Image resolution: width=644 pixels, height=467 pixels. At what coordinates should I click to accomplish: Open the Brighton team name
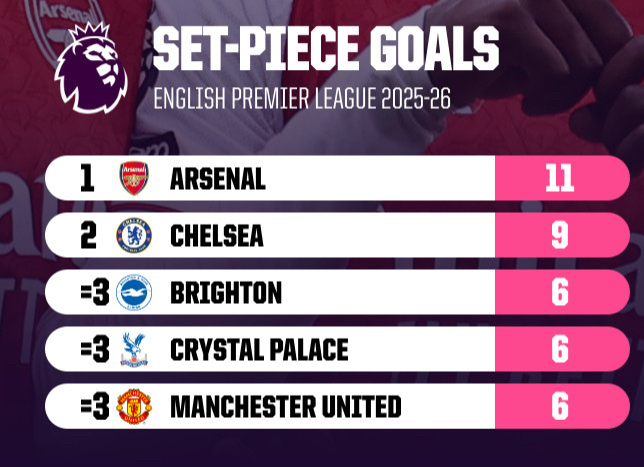tap(226, 293)
